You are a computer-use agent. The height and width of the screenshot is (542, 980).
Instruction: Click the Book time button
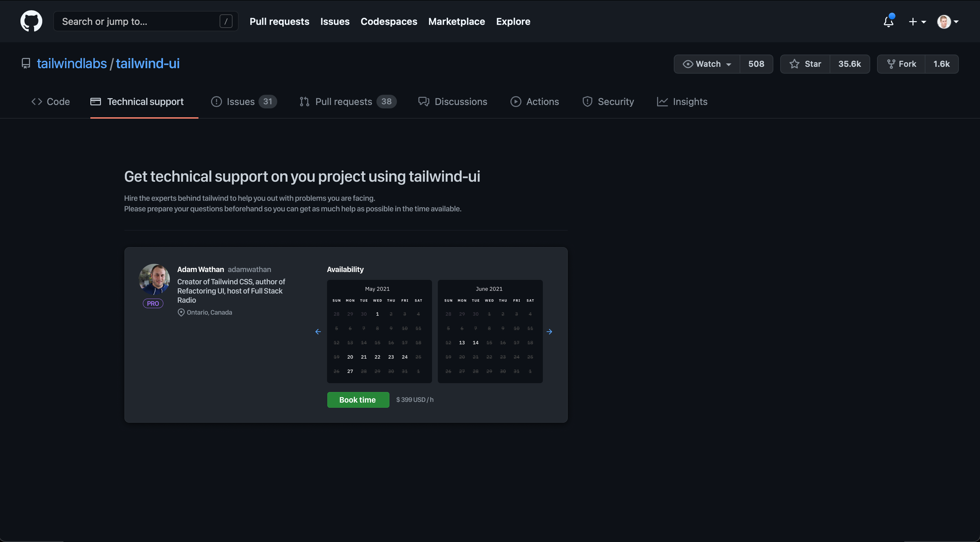coord(358,400)
